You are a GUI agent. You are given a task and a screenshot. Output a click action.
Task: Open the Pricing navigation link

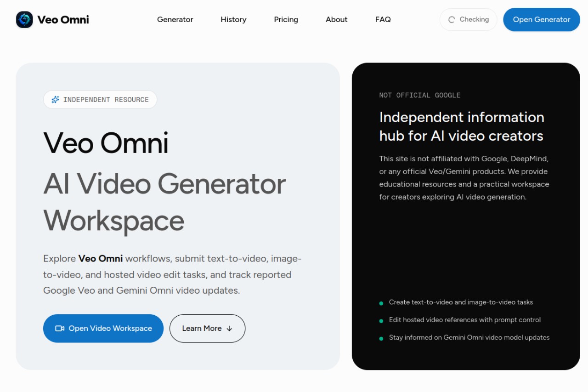coord(286,20)
